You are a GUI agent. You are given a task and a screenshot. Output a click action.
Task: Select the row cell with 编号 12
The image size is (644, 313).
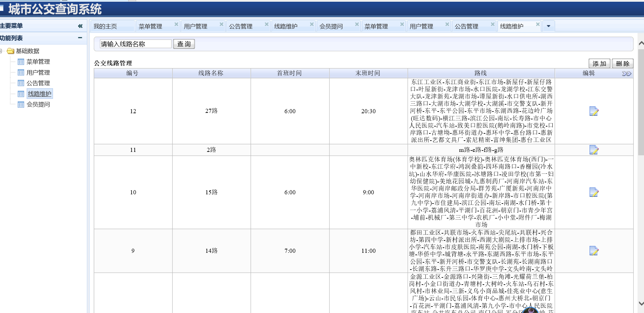pyautogui.click(x=133, y=111)
